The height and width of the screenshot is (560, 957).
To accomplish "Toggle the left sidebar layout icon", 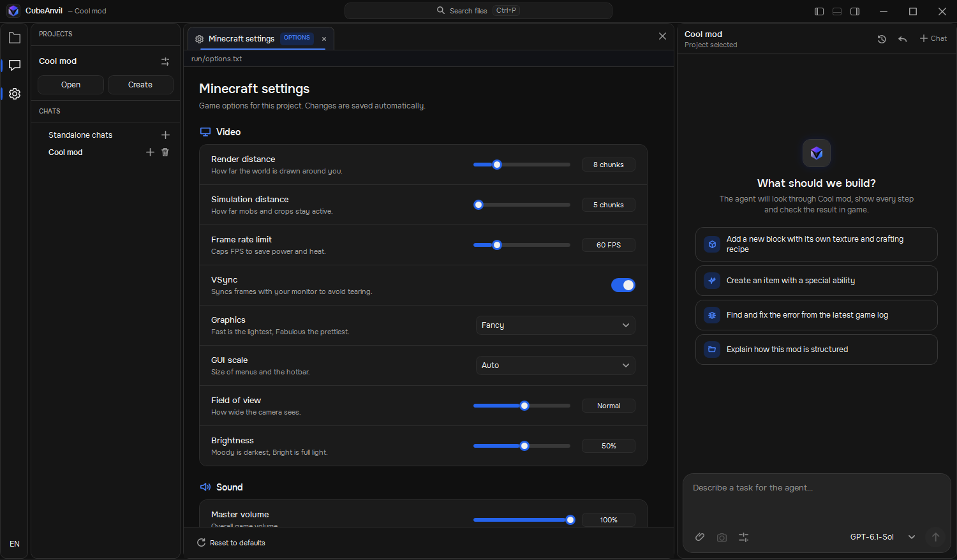I will (819, 11).
